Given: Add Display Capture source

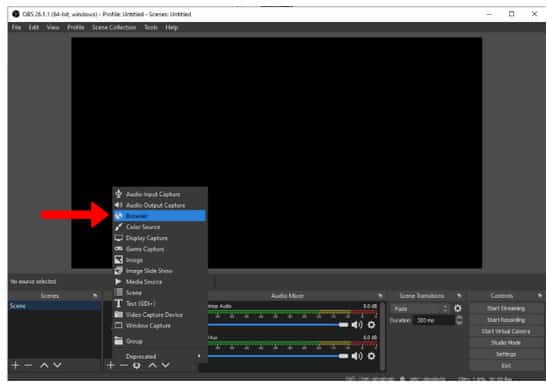Looking at the screenshot, I should point(160,238).
